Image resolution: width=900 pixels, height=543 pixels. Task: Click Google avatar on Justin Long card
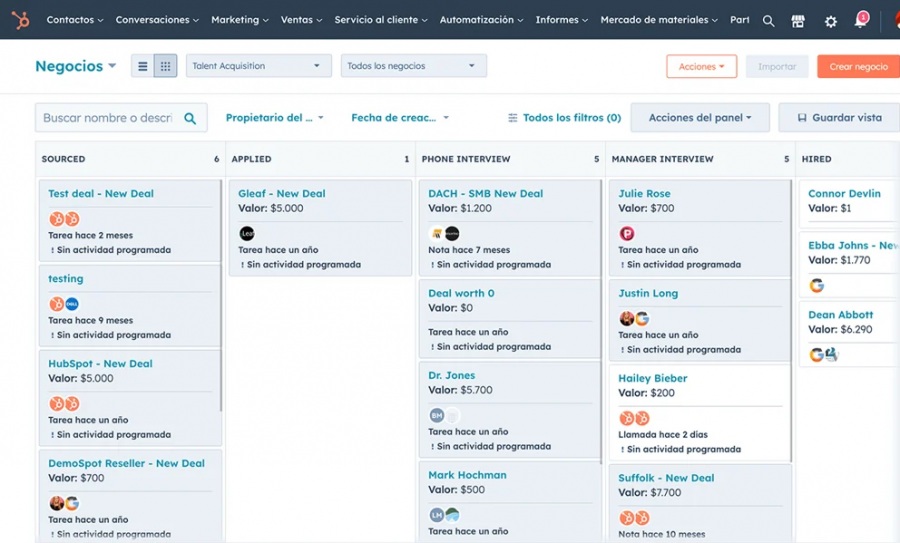click(x=642, y=319)
